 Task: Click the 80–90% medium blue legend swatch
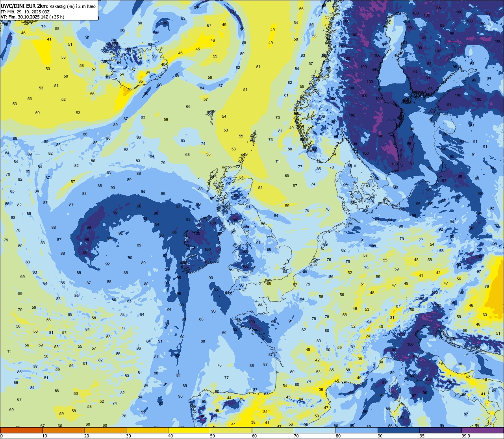[x=357, y=430]
